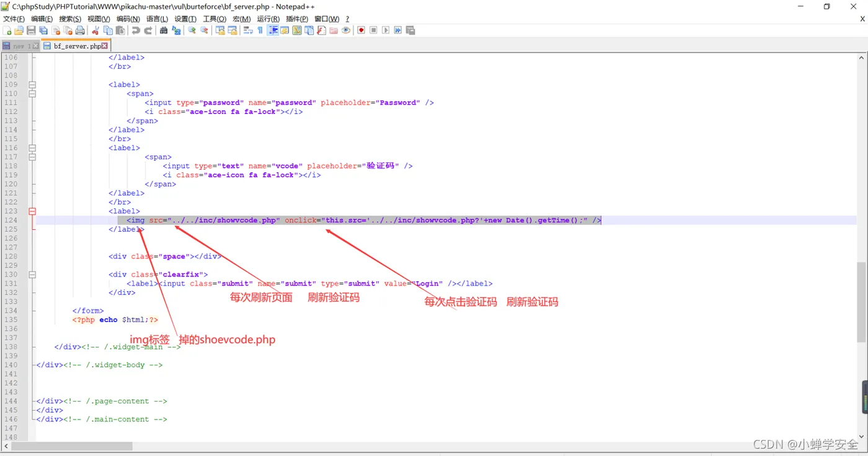
Task: Toggle synchronized vertical scrolling
Action: (220, 30)
